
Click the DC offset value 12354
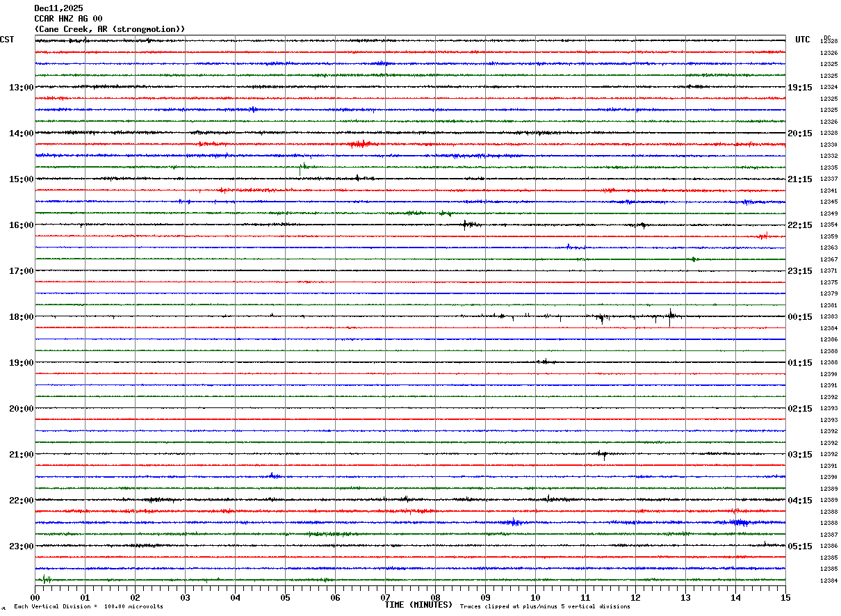pyautogui.click(x=828, y=225)
